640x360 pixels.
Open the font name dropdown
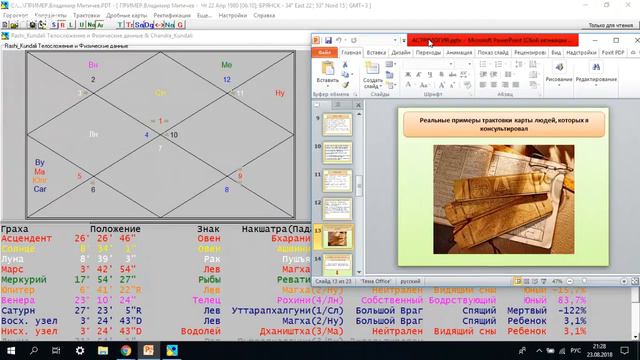451,64
